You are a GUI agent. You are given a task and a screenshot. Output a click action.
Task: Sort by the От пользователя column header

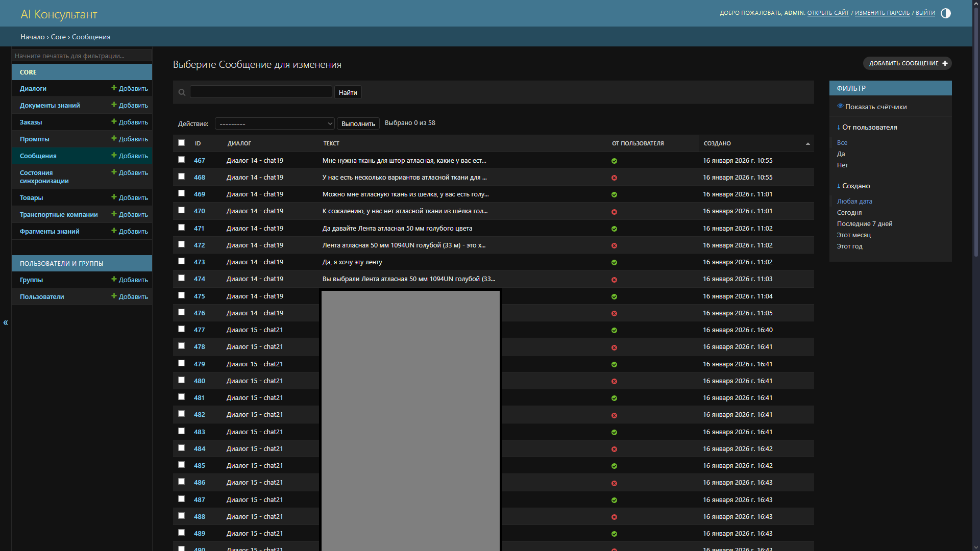(638, 144)
